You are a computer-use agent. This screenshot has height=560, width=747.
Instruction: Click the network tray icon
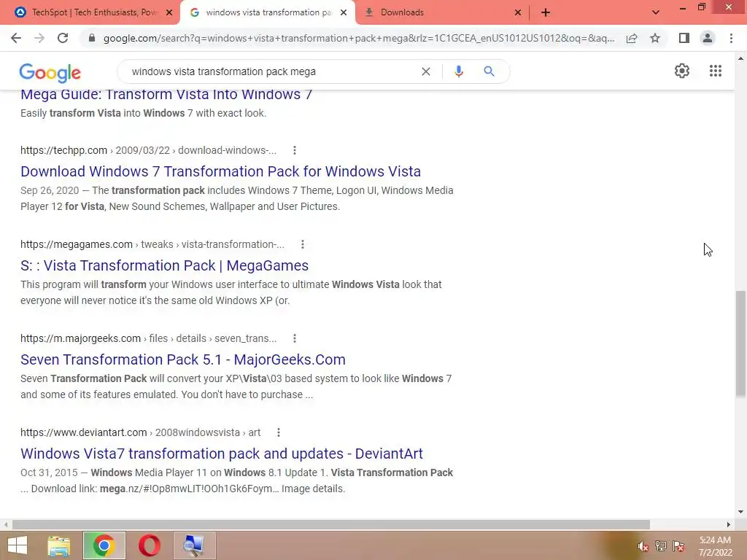click(661, 546)
